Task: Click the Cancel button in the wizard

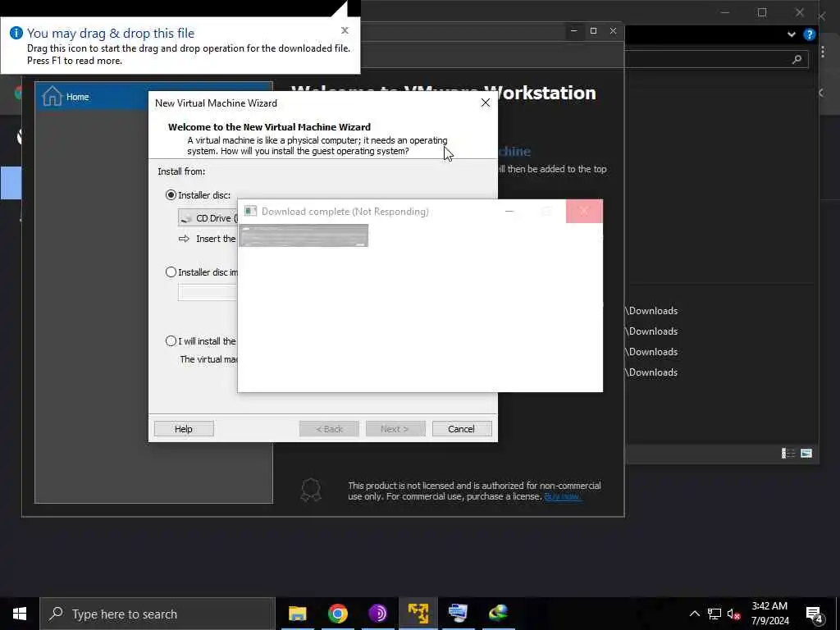Action: point(461,429)
